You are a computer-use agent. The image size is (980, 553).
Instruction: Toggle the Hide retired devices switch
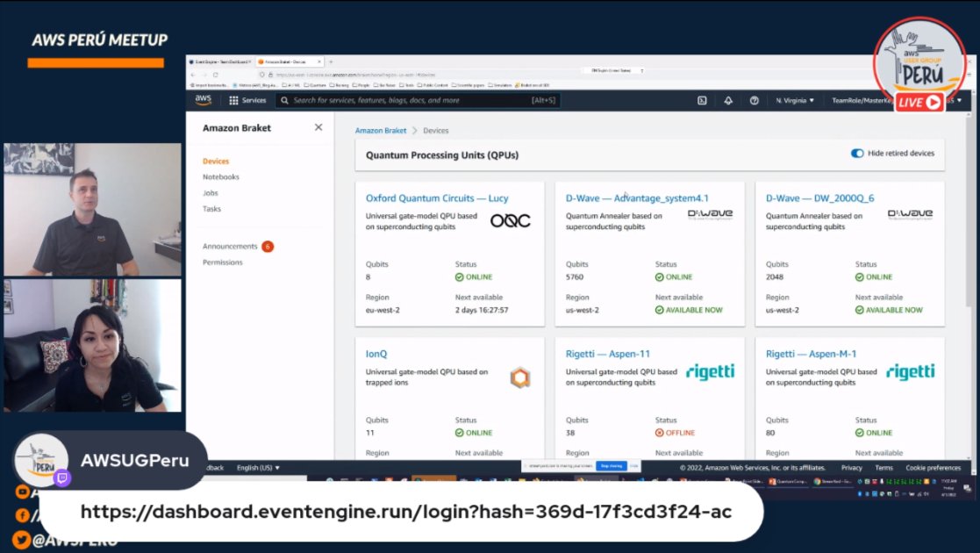tap(857, 154)
